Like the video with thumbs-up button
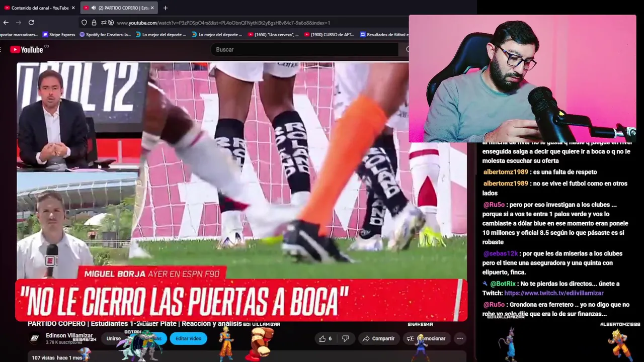 (x=325, y=338)
